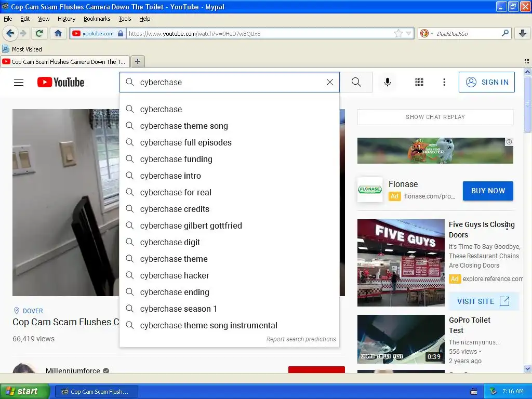
Task: Open the Most Visited bookmarks folder
Action: click(22, 49)
